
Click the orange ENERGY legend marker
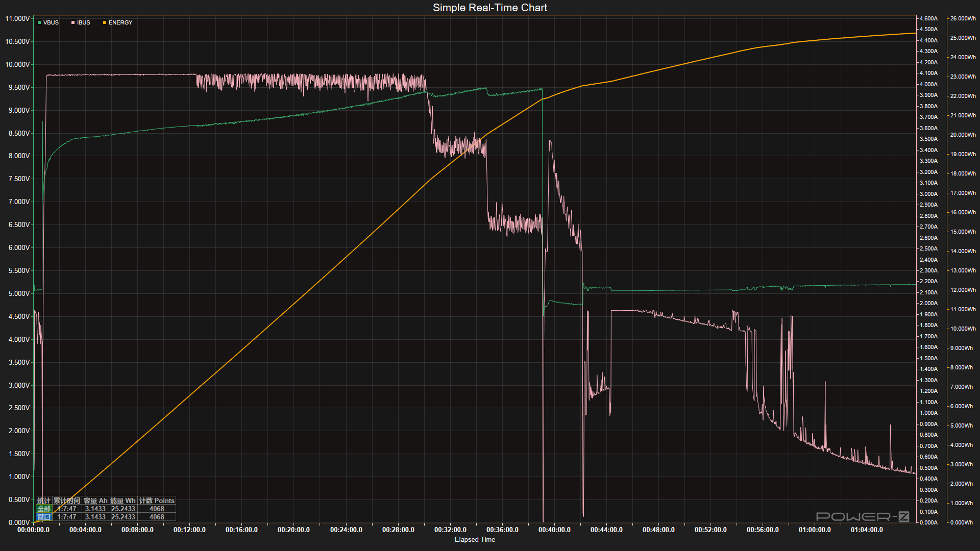pos(105,22)
